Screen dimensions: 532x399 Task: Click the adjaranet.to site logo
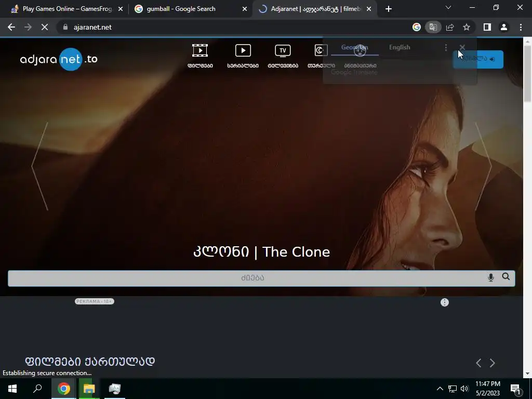click(59, 59)
